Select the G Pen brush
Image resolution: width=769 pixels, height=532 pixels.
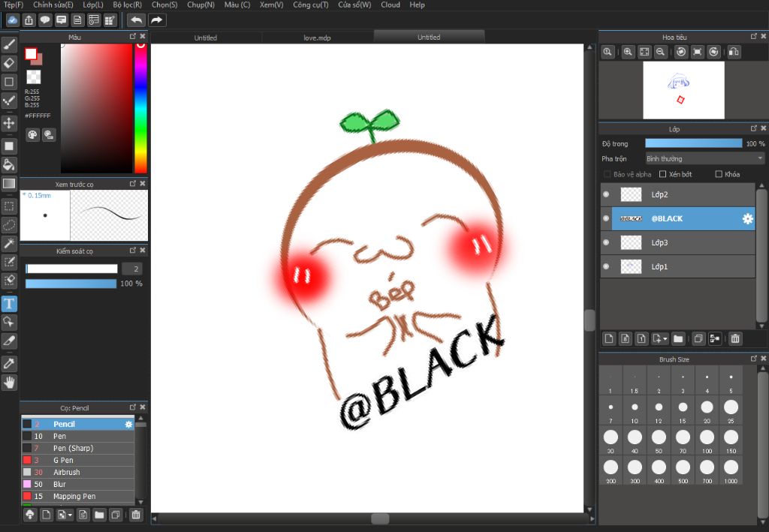point(78,460)
